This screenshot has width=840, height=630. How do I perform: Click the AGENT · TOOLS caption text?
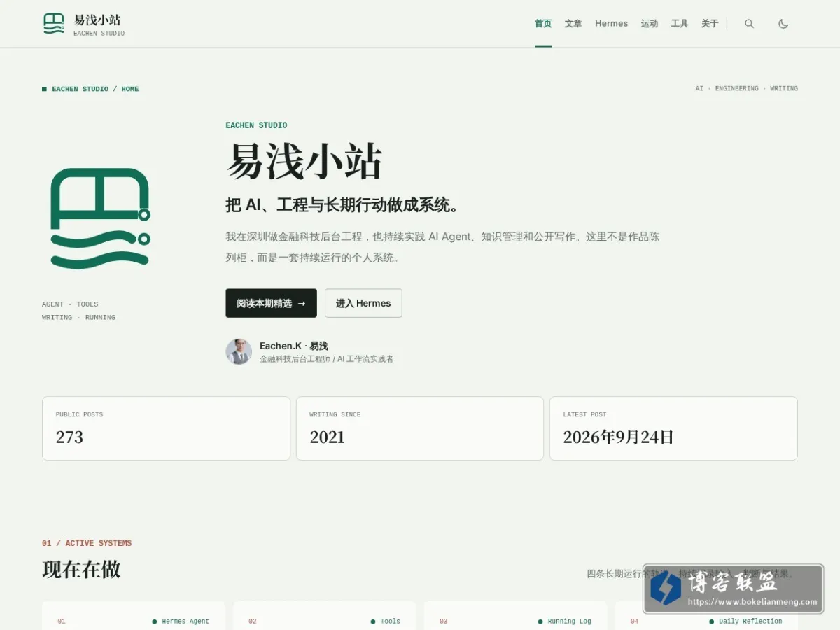(x=70, y=304)
